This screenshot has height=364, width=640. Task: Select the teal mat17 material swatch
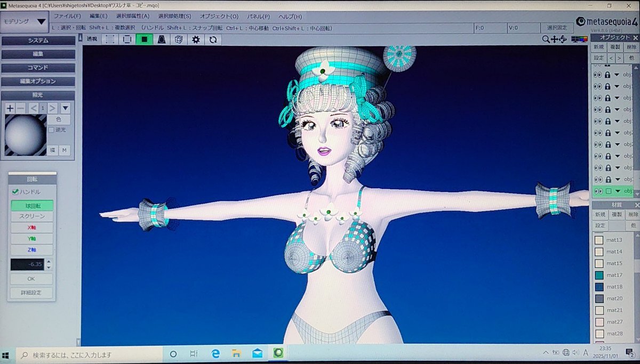tap(599, 275)
